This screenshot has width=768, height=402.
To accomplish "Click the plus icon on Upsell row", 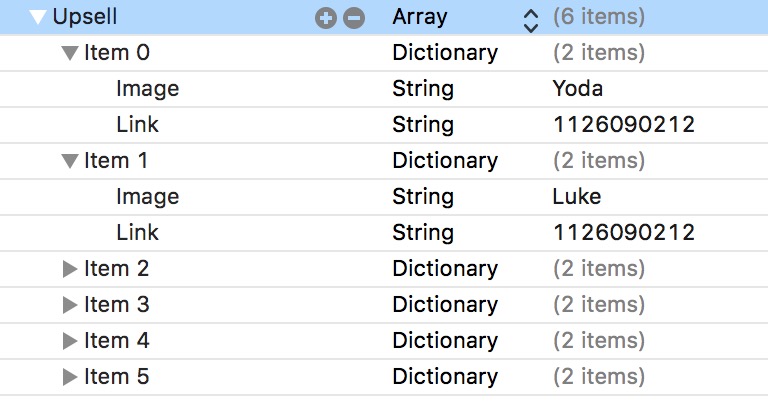I will coord(326,18).
